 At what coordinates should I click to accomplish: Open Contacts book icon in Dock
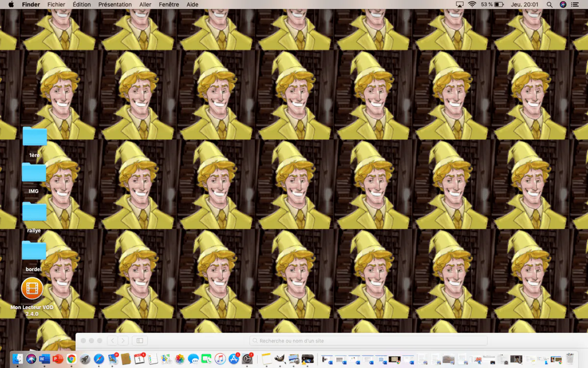[126, 359]
